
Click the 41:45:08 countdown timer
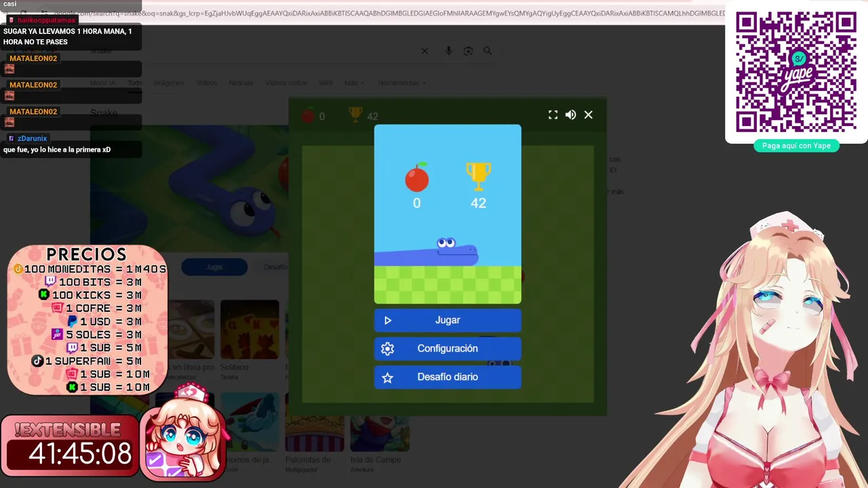coord(80,454)
